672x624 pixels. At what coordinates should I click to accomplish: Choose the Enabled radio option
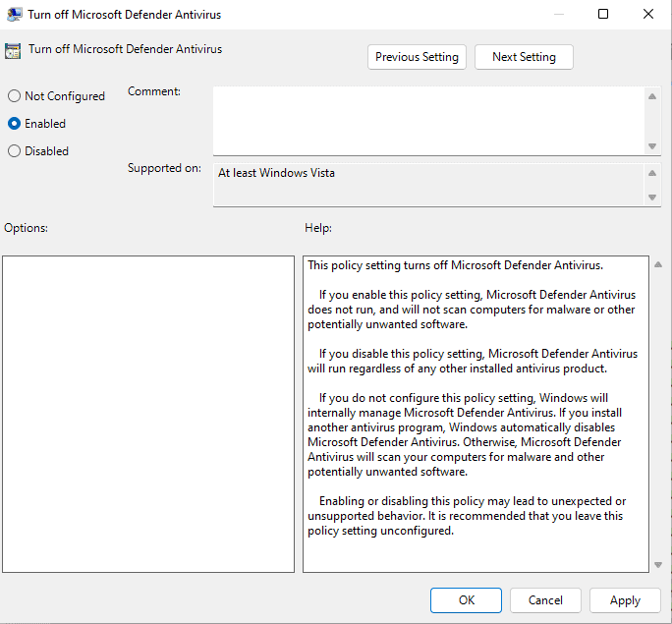point(14,124)
